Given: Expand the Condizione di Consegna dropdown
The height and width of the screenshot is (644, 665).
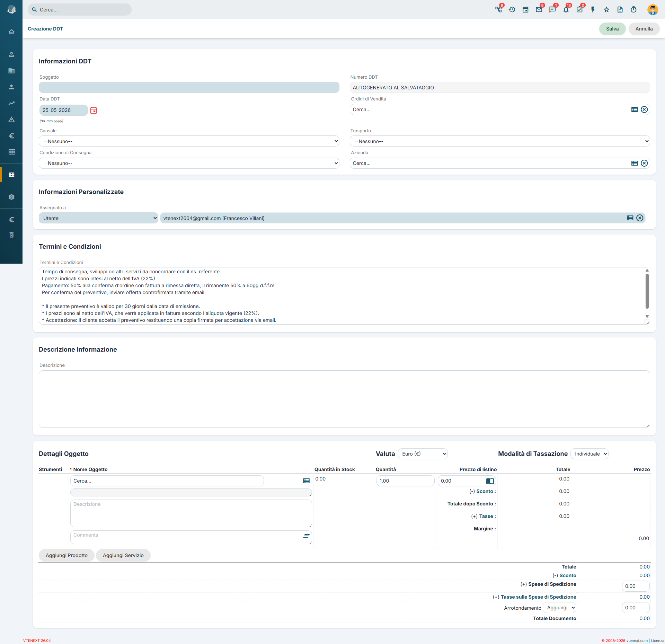Looking at the screenshot, I should click(189, 163).
